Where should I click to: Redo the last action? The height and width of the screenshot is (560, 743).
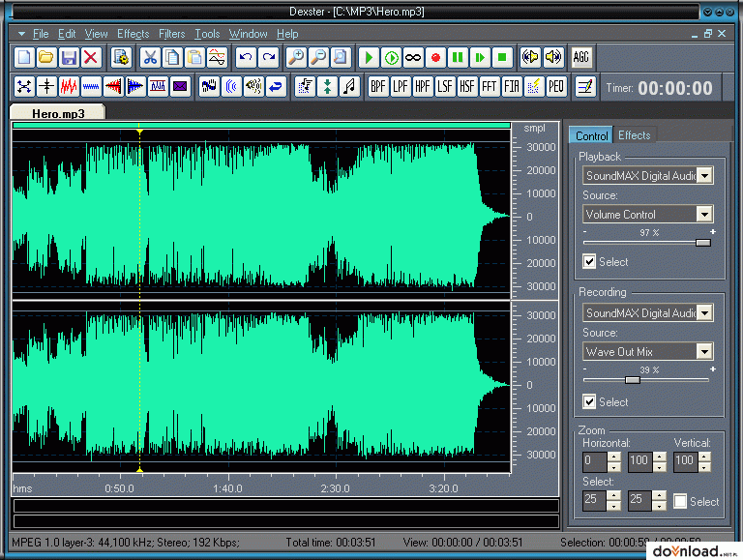269,58
